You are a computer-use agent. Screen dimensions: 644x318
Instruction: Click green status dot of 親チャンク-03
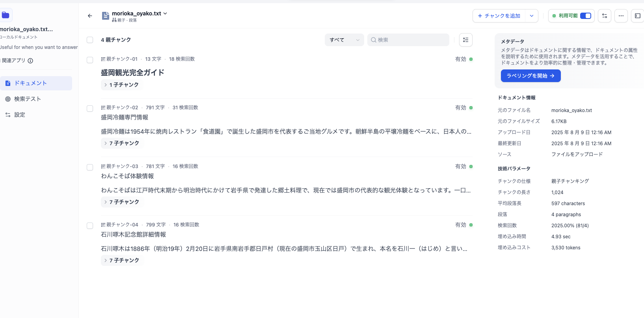[471, 166]
